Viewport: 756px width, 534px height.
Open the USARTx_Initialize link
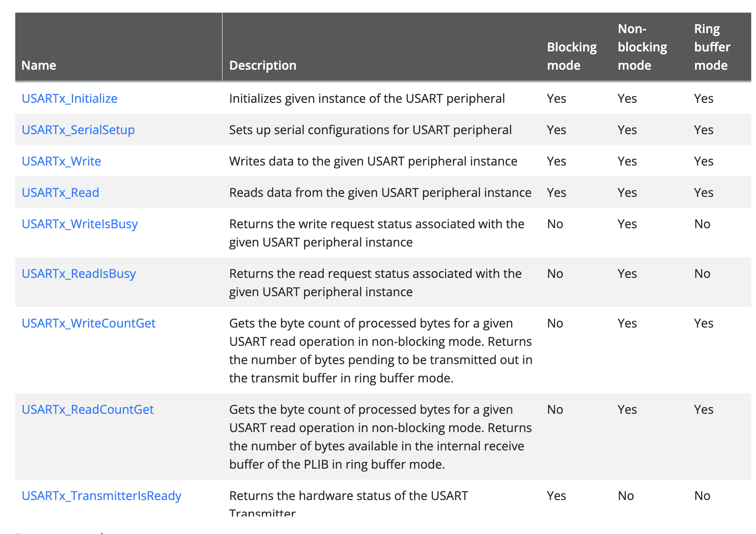click(69, 98)
